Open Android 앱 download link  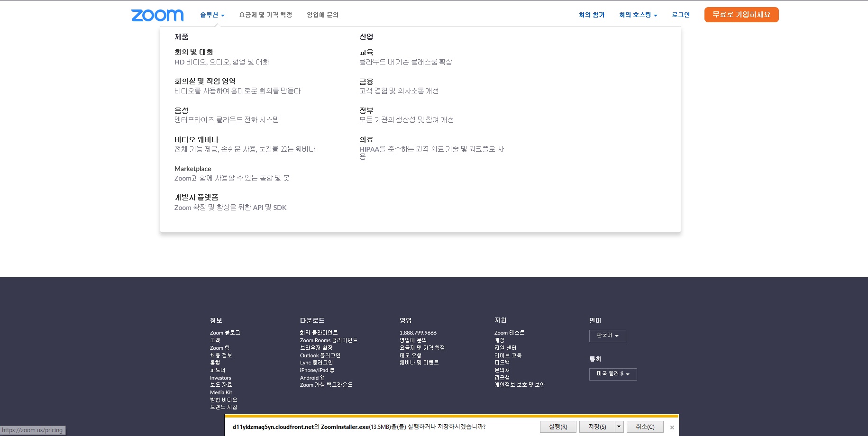tap(312, 378)
